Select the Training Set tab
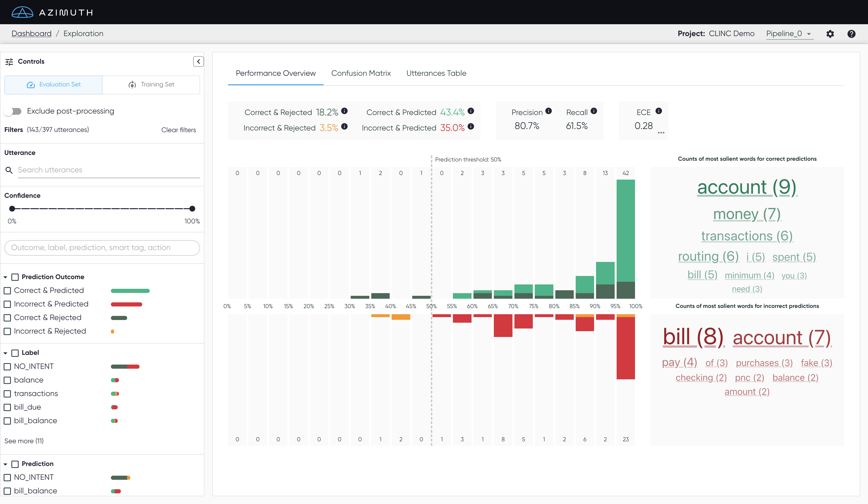 (x=151, y=85)
